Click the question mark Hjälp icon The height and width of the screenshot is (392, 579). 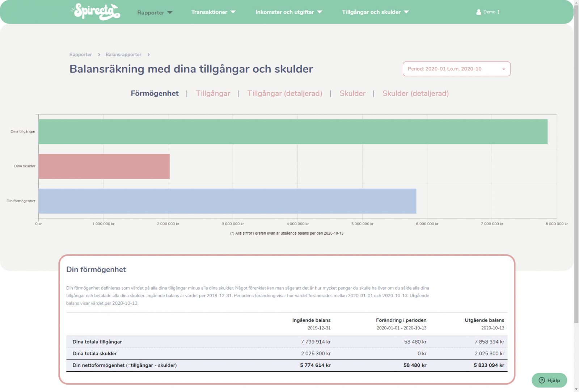(542, 380)
